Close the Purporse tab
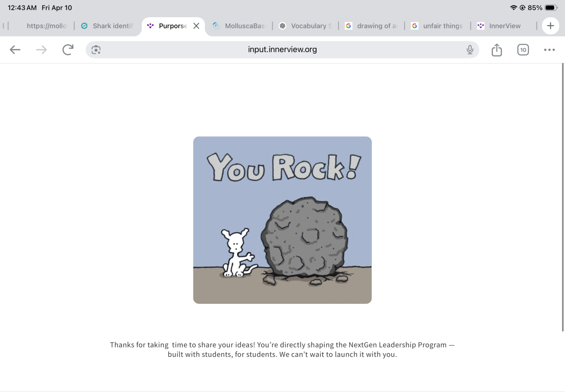Screen dimensions: 565x392 (196, 26)
